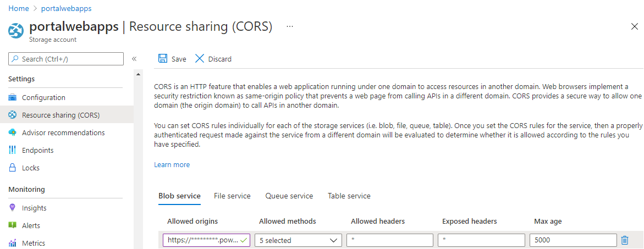Click the Alerts green icon
This screenshot has width=644, height=249.
tap(12, 225)
